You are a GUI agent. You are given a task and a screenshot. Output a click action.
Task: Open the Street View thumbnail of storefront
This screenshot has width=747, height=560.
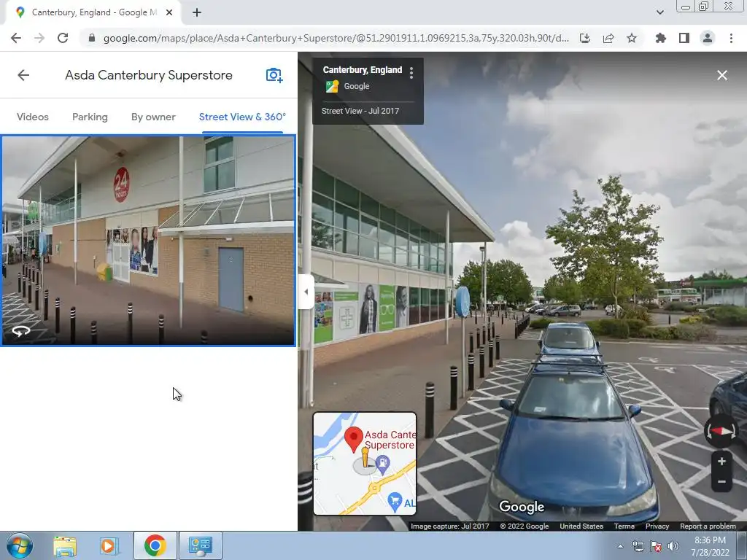coord(148,241)
